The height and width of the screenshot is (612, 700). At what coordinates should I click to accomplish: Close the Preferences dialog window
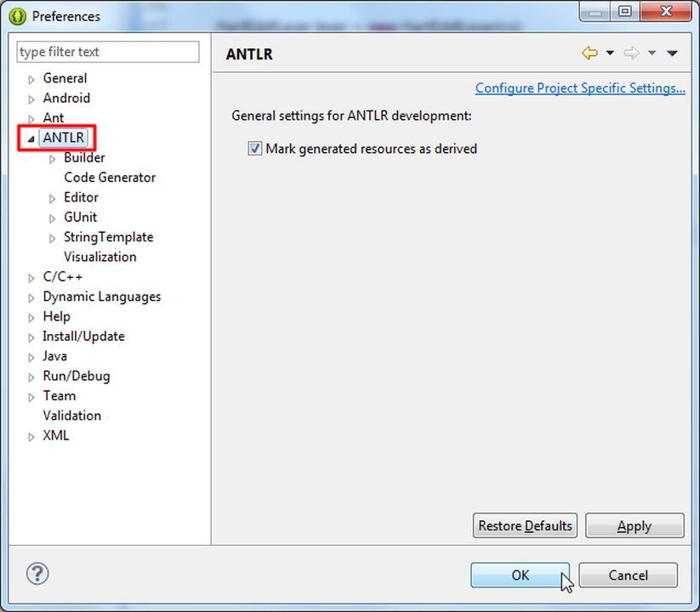tap(666, 11)
